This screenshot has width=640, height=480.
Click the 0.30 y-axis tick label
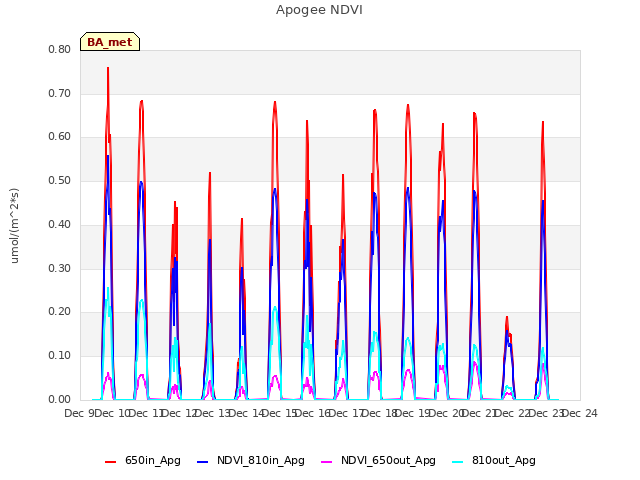(x=60, y=268)
